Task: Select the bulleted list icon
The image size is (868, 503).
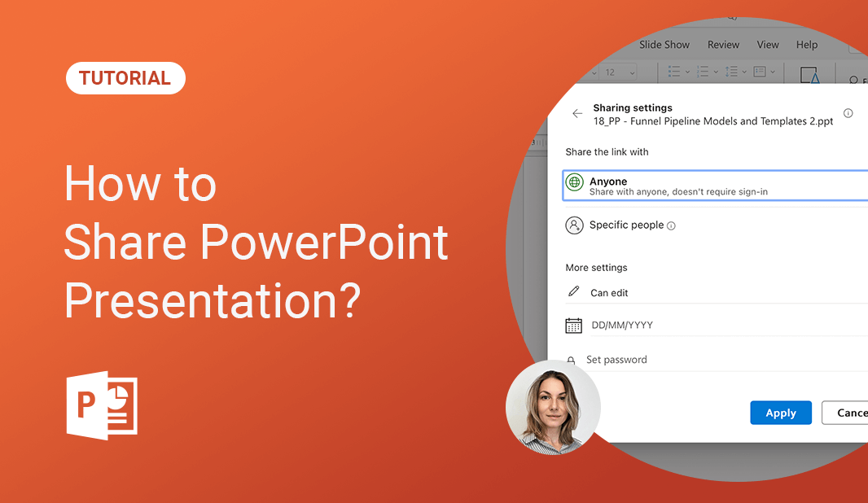Action: [673, 71]
